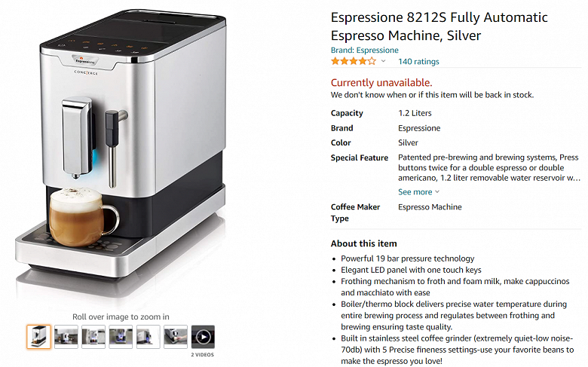Viewport: 588px width, 367px height.
Task: Click the Currently unavailable notice
Action: (x=381, y=82)
